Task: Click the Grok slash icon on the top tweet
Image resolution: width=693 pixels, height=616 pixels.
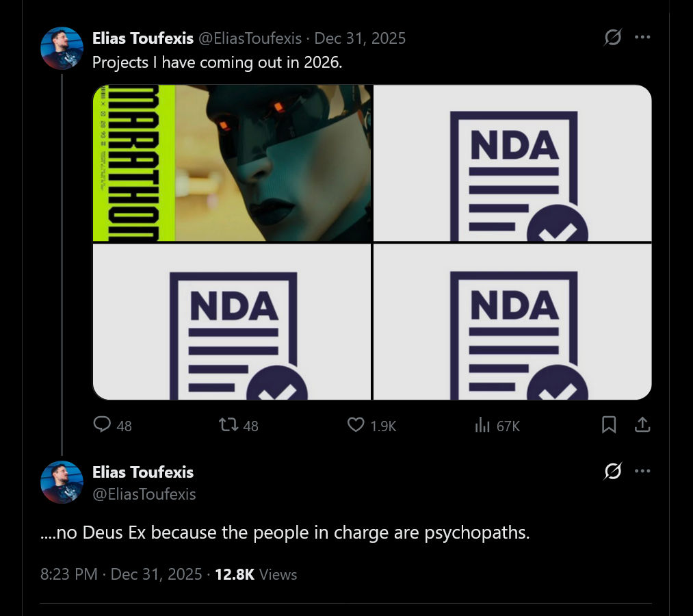Action: (613, 38)
